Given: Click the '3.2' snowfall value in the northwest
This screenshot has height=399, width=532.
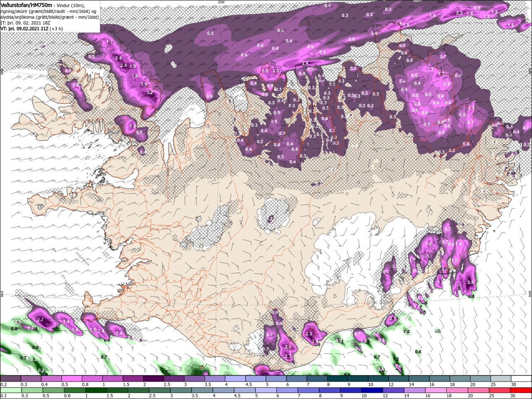Looking at the screenshot, I should (150, 92).
